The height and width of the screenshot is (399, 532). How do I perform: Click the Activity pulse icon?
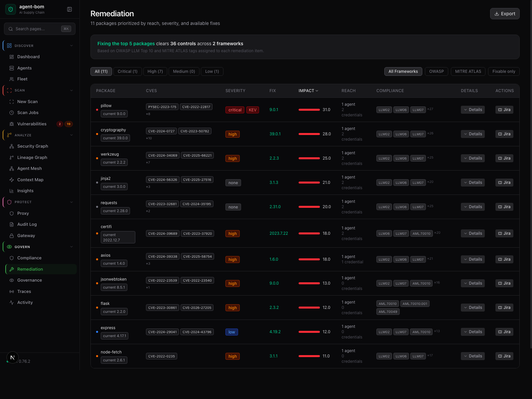12,303
